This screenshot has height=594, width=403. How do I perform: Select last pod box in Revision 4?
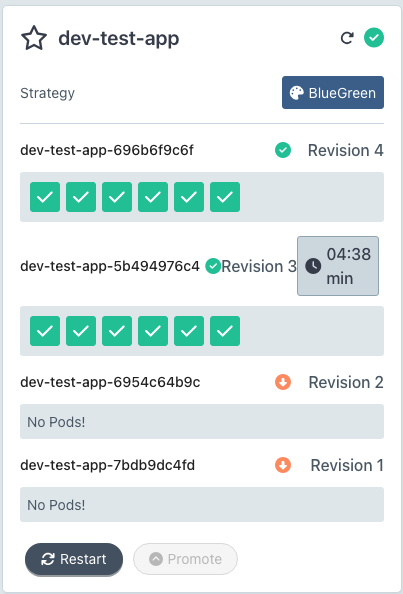(x=225, y=197)
